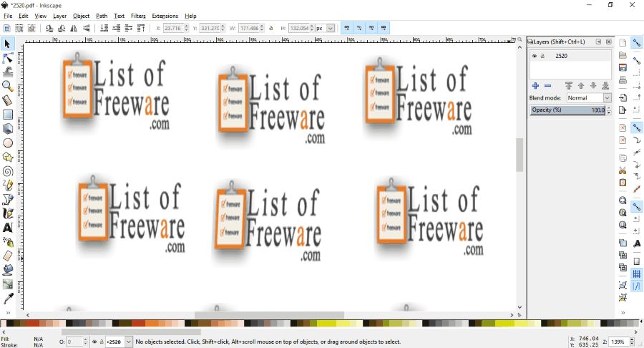Screen dimensions: 644x348
Task: Toggle enable snapping button
Action: point(637,43)
